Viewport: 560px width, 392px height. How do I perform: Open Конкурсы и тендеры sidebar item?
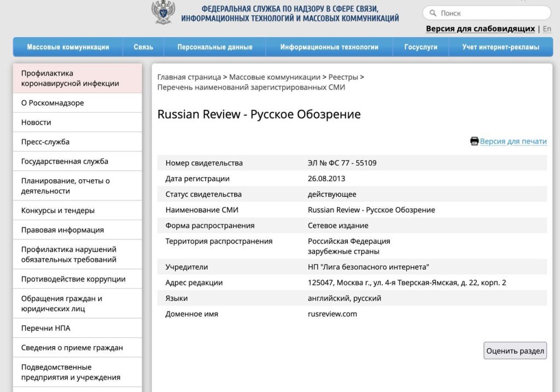coord(78,210)
